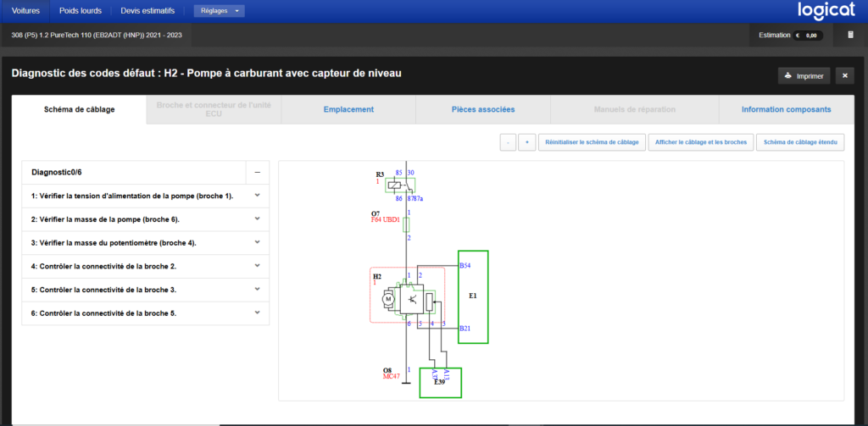This screenshot has height=426, width=868.
Task: Open the Information composants tab
Action: click(786, 109)
